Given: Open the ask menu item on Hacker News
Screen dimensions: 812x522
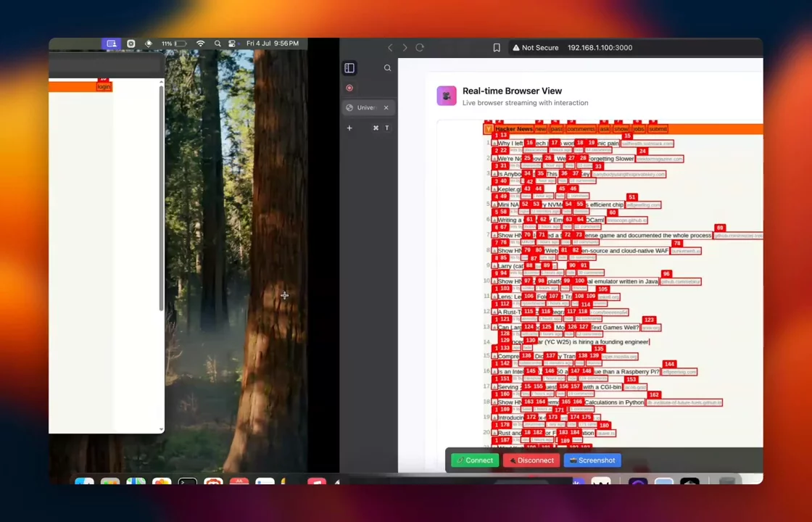Looking at the screenshot, I should 605,129.
